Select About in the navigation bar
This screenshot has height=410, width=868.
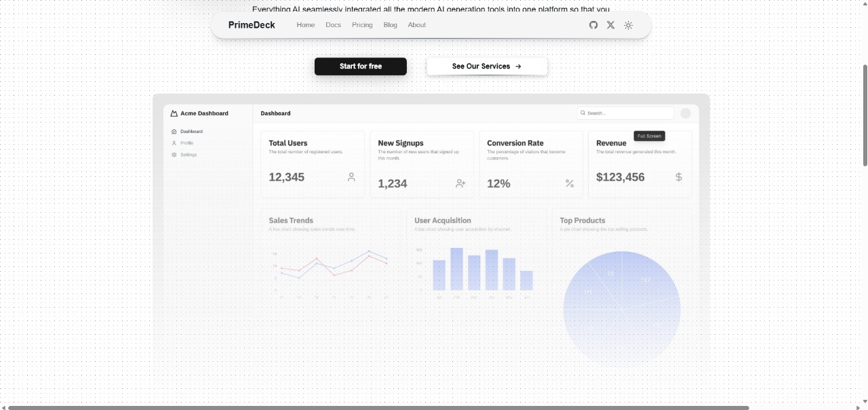pos(417,25)
